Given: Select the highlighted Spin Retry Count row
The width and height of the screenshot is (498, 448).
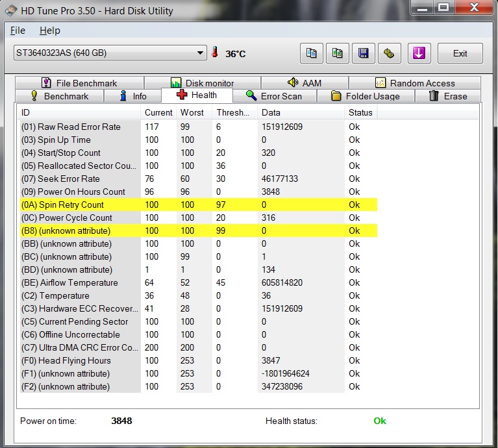Looking at the screenshot, I should coord(199,205).
